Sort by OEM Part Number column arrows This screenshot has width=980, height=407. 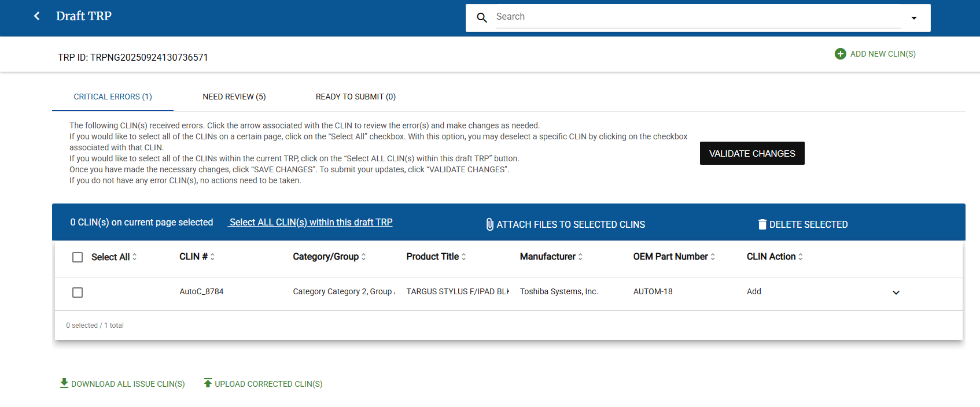(x=713, y=257)
